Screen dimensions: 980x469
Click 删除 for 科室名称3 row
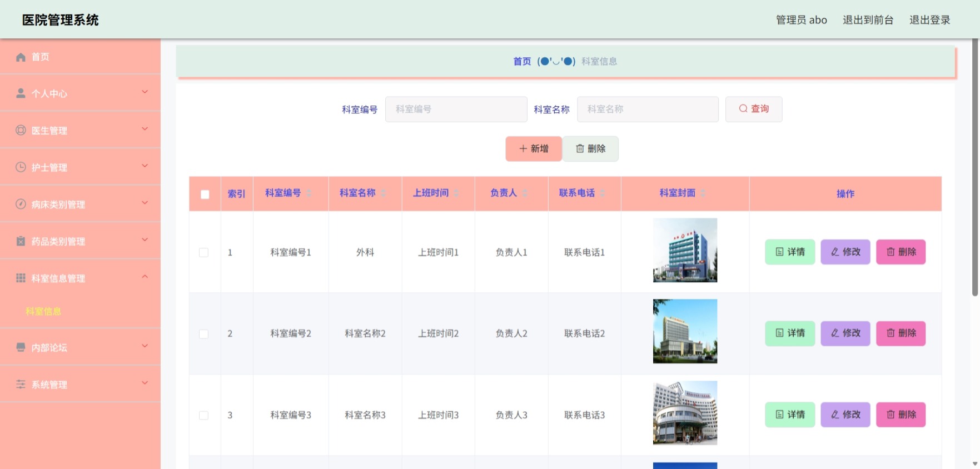(901, 415)
